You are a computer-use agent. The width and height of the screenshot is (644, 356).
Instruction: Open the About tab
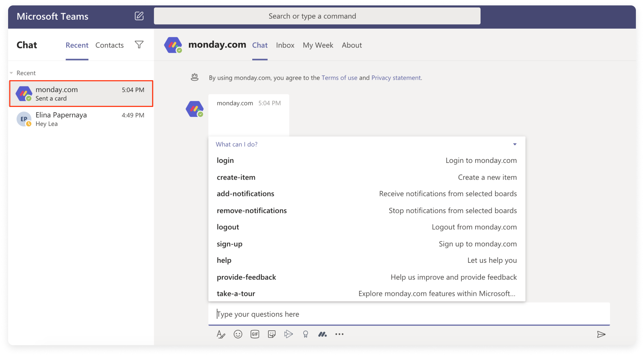click(352, 45)
